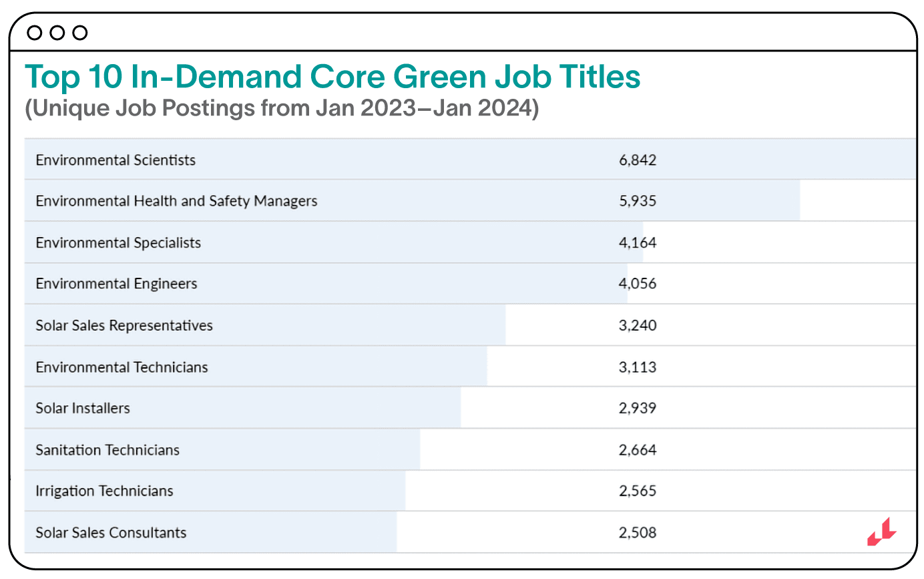Click the Solar Installers row label
924x579 pixels.
(x=83, y=408)
